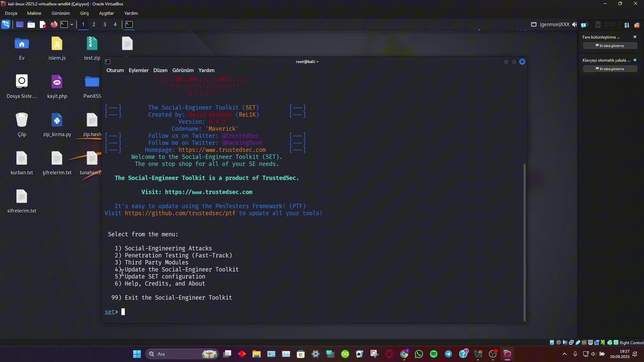Open the Görünüm menu of VirtualBox
Image resolution: width=644 pixels, height=362 pixels.
61,13
